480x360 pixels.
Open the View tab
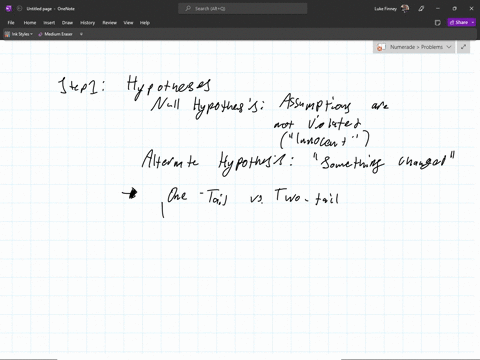[128, 23]
